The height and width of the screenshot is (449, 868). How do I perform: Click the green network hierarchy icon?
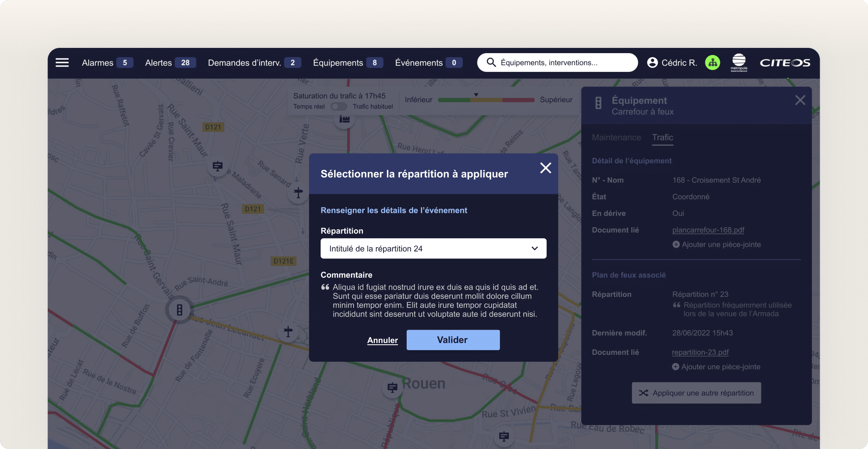point(713,62)
